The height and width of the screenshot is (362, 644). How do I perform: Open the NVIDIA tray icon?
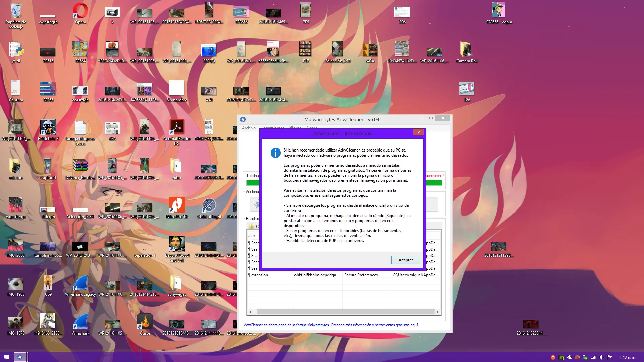click(561, 357)
